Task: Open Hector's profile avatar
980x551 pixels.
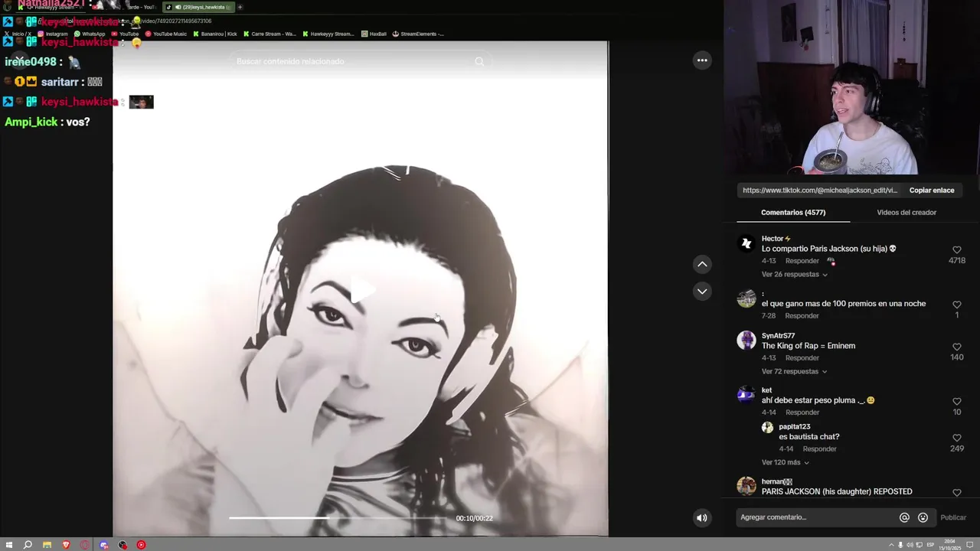Action: [x=746, y=243]
